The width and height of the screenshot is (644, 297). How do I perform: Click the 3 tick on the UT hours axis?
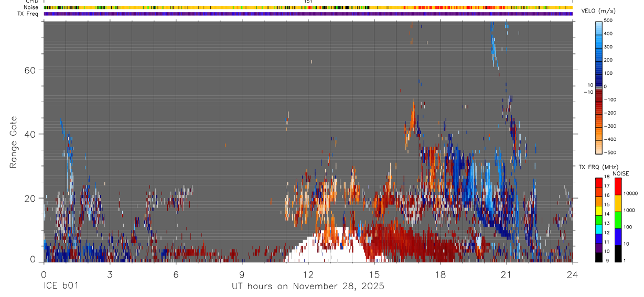[x=110, y=274]
